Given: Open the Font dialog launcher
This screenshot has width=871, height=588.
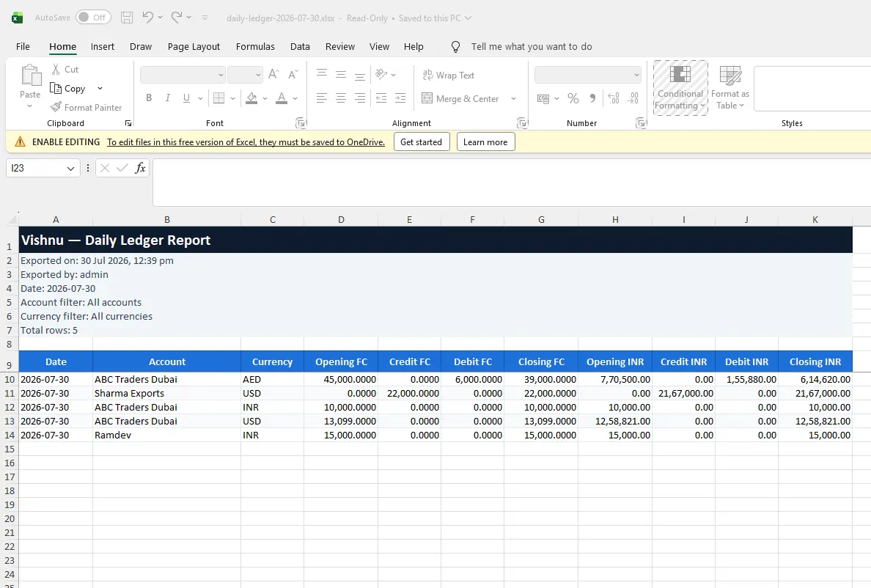Looking at the screenshot, I should pos(300,123).
